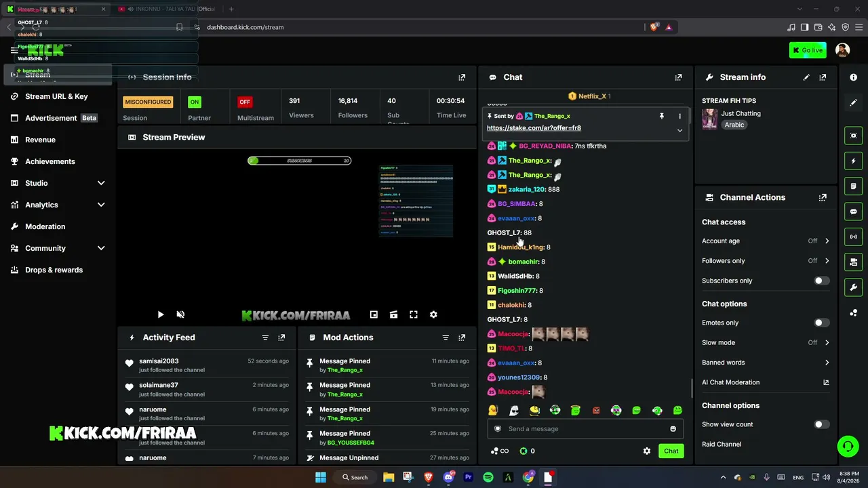Pop out the Channel Actions panel
This screenshot has height=488, width=868.
coord(823,198)
